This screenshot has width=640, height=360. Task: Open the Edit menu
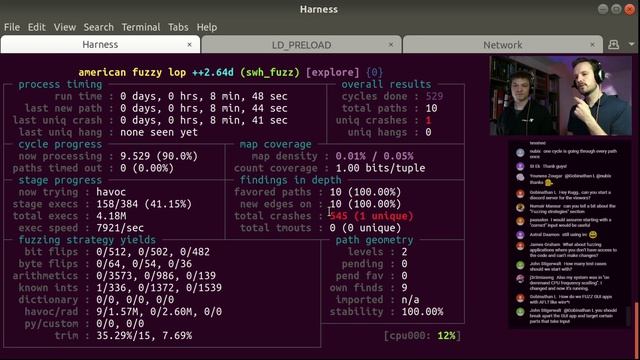click(x=37, y=27)
